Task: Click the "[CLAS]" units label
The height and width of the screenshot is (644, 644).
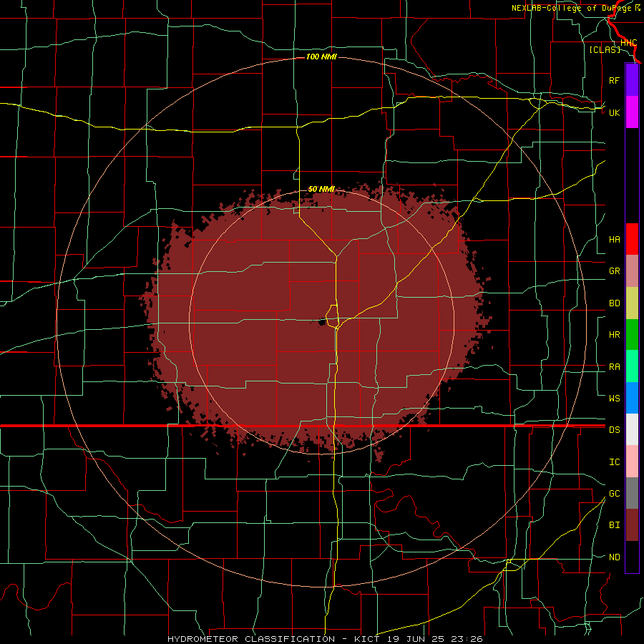Action: (605, 49)
